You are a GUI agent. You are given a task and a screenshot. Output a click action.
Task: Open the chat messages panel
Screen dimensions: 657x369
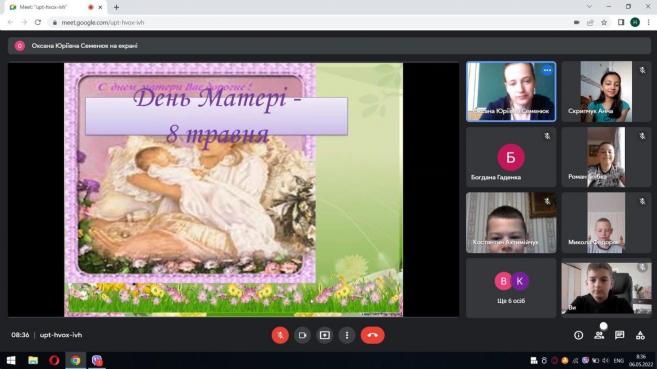pos(620,335)
